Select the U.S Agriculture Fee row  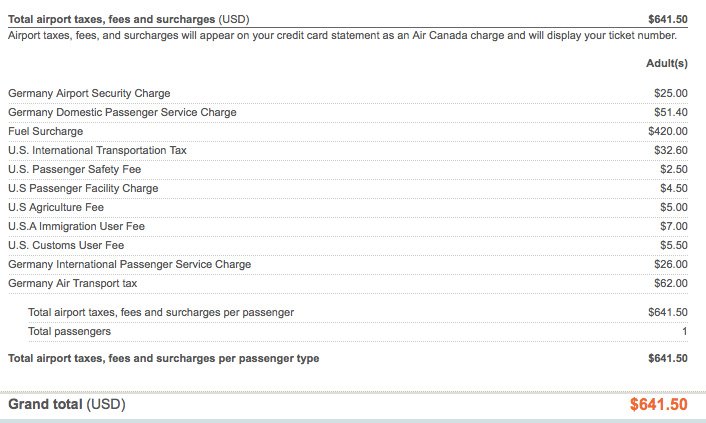(56, 207)
